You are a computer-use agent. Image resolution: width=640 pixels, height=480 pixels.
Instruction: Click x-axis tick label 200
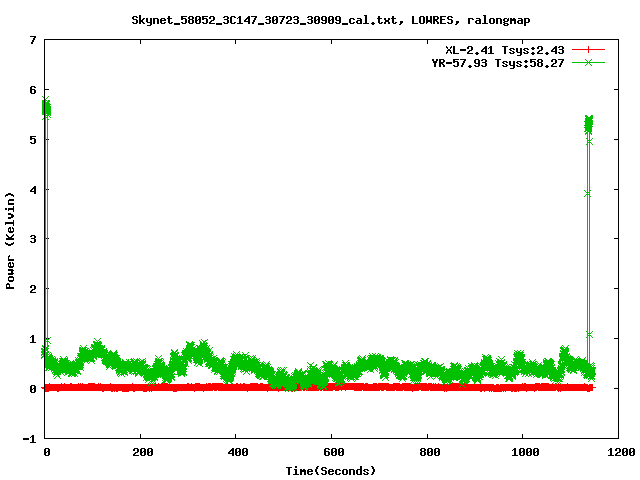(x=142, y=452)
